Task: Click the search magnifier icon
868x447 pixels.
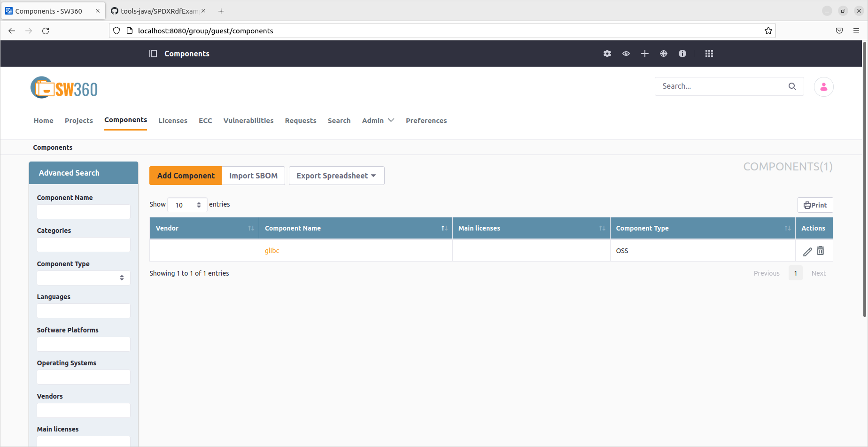Action: [792, 86]
